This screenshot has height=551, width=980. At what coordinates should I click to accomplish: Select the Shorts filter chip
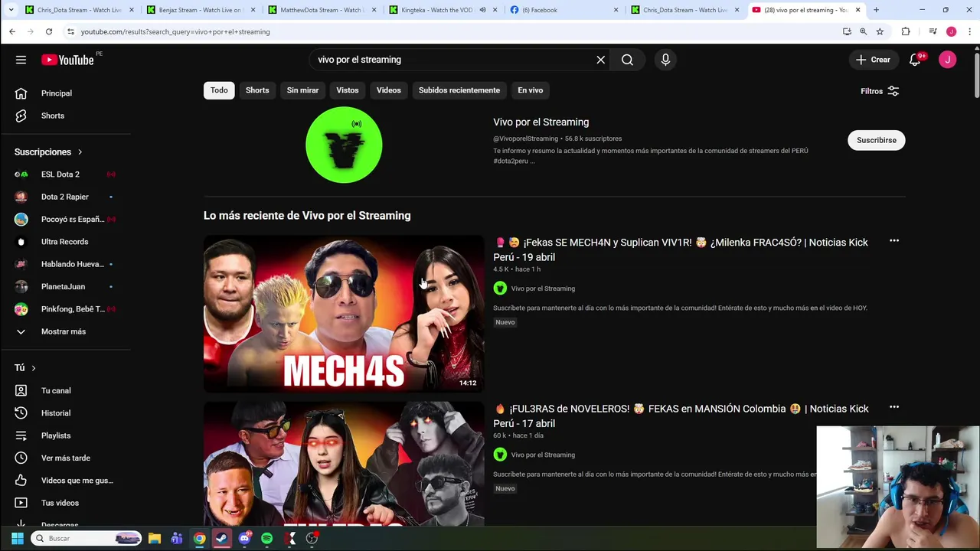(257, 90)
